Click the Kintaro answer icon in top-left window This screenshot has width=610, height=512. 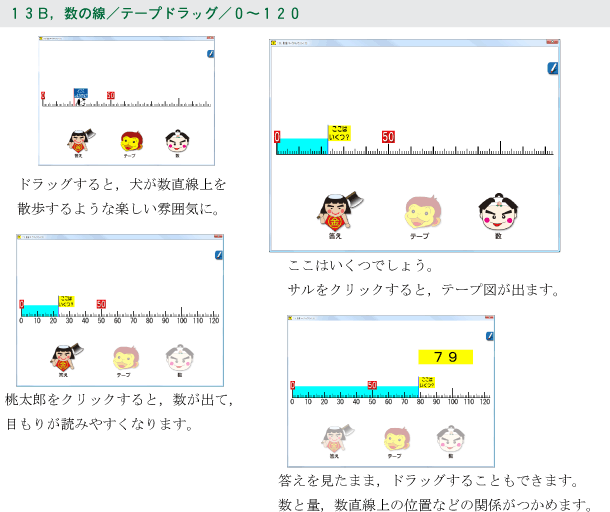(x=81, y=141)
